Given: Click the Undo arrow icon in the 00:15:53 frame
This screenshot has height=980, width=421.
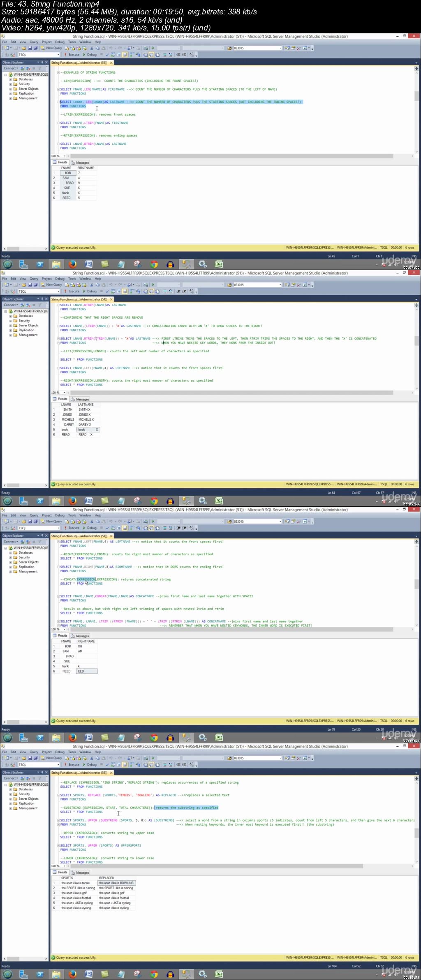Looking at the screenshot, I should 111,758.
